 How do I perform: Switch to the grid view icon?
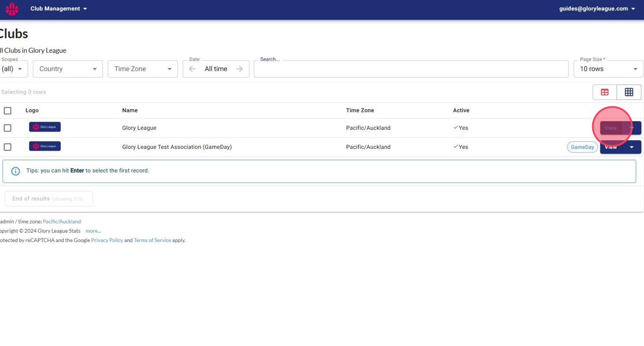point(629,93)
